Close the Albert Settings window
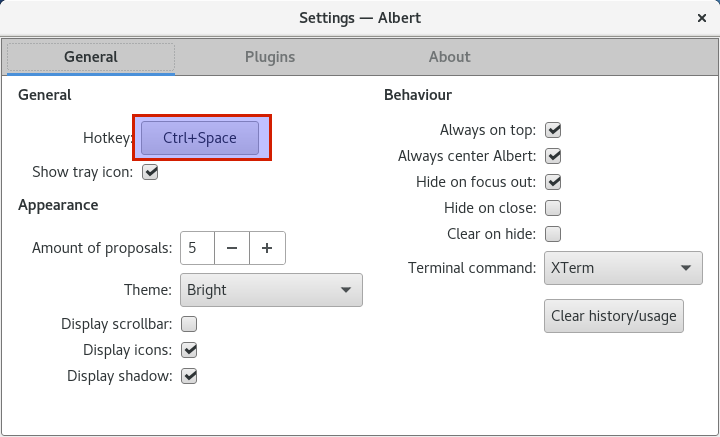Viewport: 720px width, 437px height. point(702,18)
